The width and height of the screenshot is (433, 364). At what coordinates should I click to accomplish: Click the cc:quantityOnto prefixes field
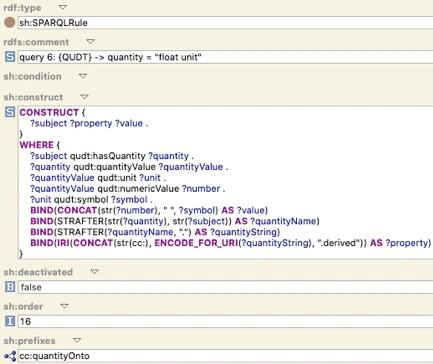[225, 356]
